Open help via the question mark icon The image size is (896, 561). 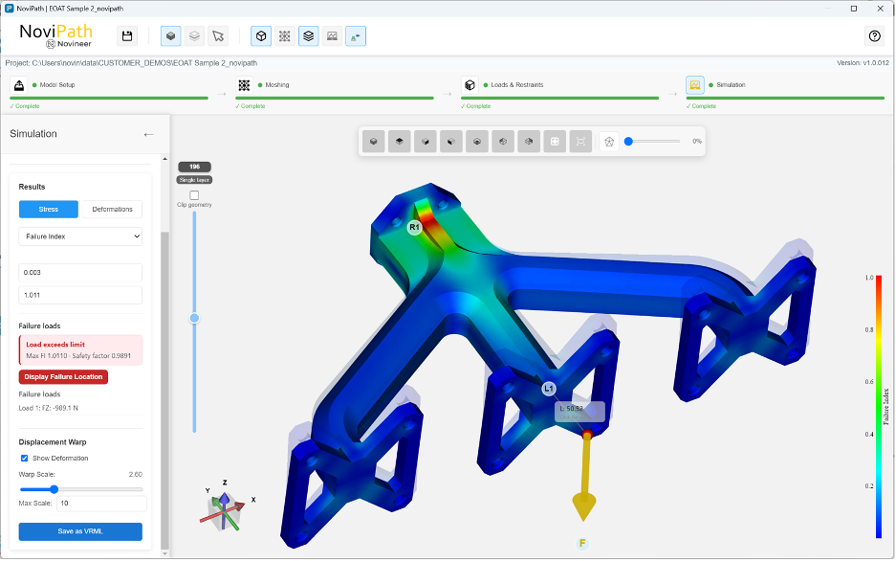pyautogui.click(x=874, y=36)
